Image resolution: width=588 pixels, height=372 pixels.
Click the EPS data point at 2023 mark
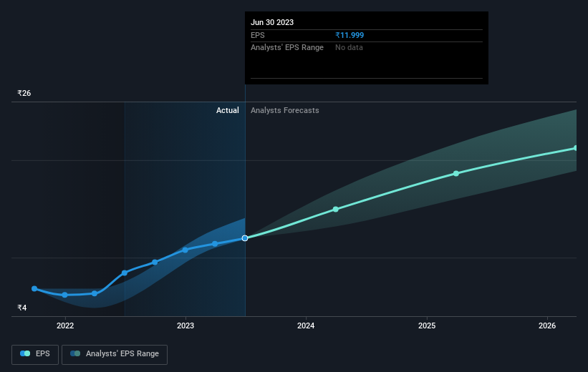coord(185,250)
